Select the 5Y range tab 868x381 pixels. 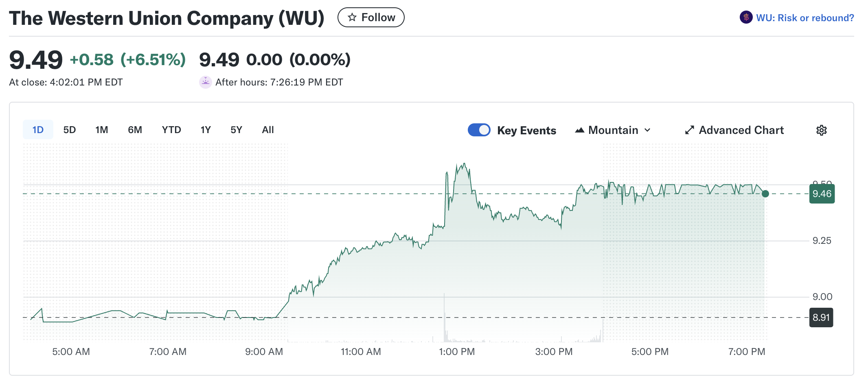pos(236,130)
